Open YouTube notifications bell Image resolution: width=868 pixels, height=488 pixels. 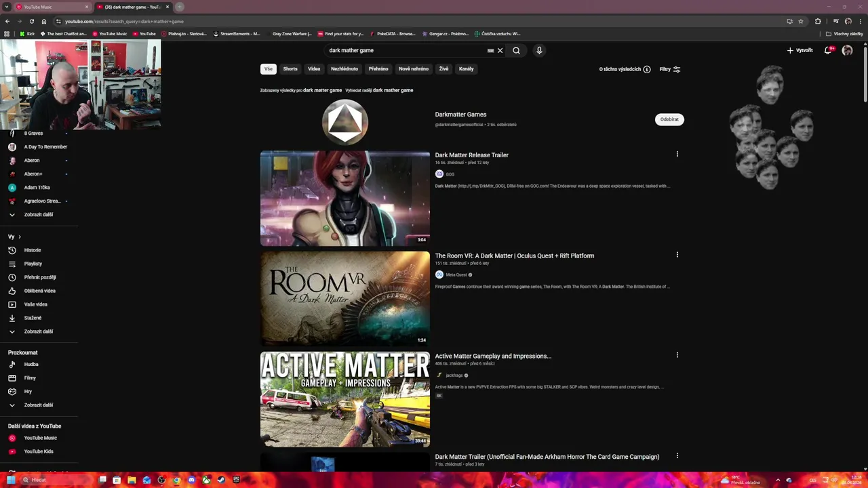(x=828, y=50)
